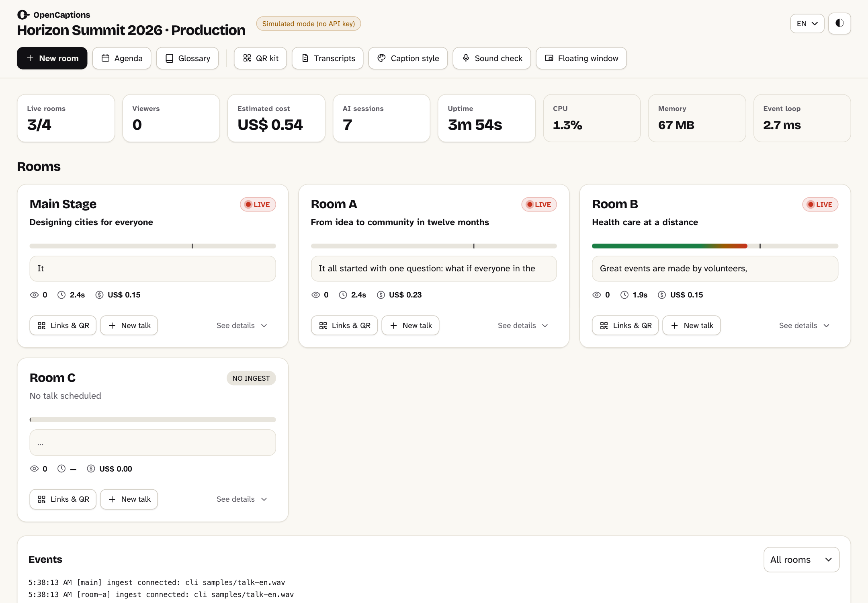Open the Transcripts section
The image size is (868, 603).
point(328,58)
